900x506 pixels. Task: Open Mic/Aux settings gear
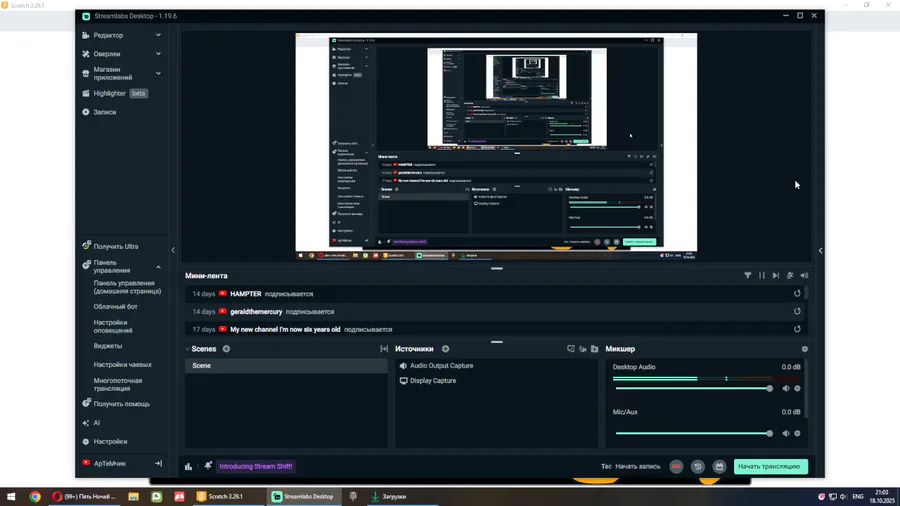pyautogui.click(x=797, y=434)
